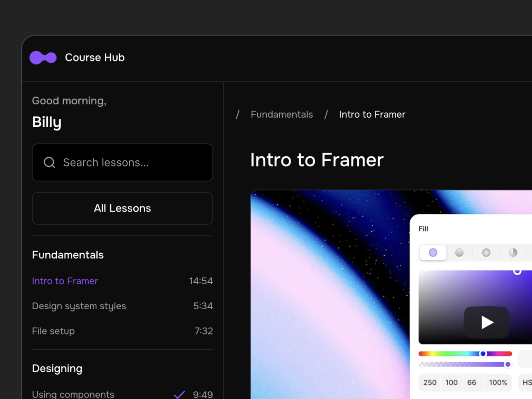Click the search magnifier icon

pos(49,162)
